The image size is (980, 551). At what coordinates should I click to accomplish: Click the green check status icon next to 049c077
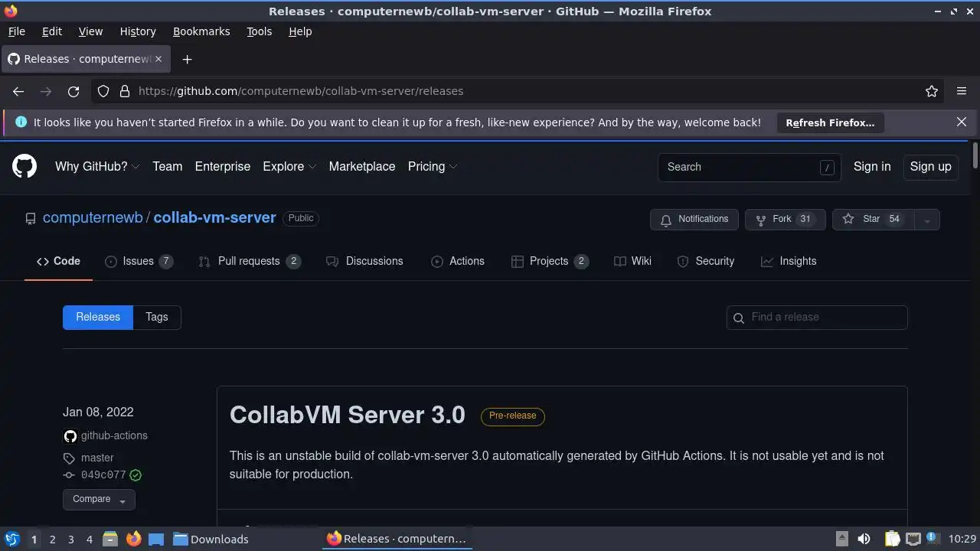[x=136, y=475]
